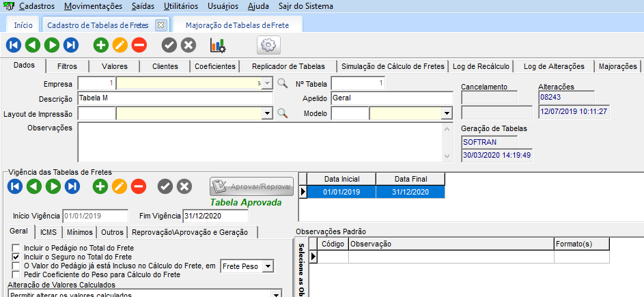Switch to Majoração de Tabelas de Frete tab

click(238, 25)
